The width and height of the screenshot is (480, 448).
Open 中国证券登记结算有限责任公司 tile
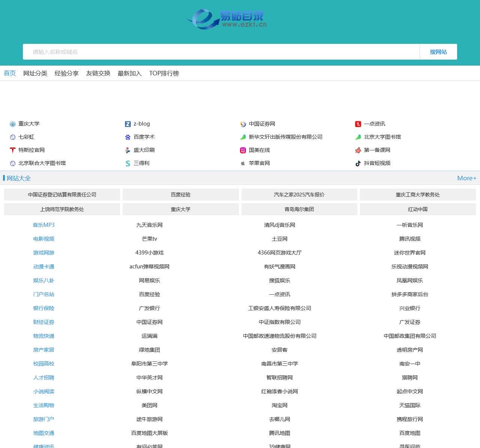(x=62, y=195)
